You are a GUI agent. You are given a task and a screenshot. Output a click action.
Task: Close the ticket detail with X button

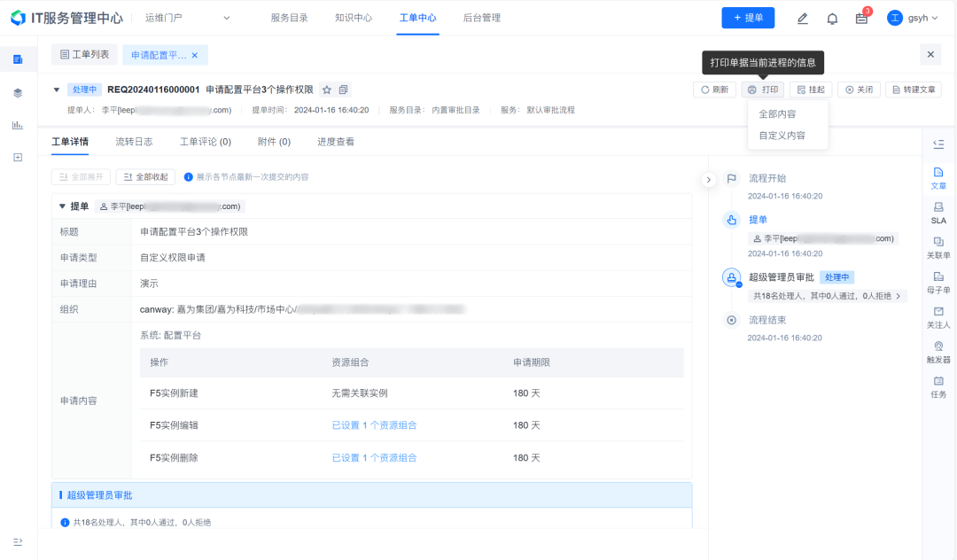pos(930,54)
